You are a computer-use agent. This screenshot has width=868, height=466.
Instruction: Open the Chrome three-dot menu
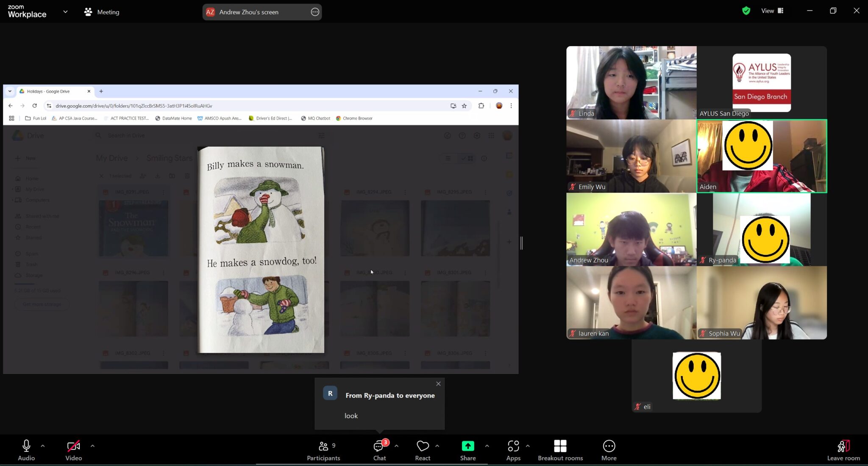pos(511,106)
